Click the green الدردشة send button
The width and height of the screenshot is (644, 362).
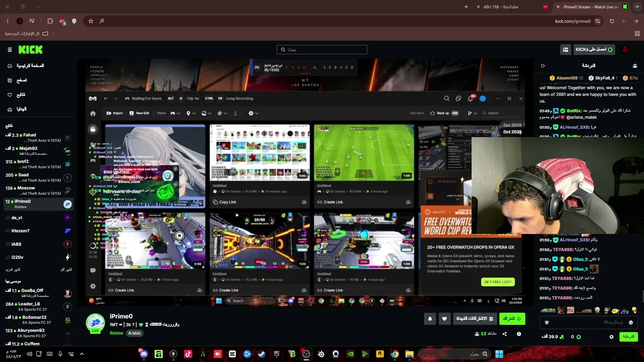click(628, 337)
